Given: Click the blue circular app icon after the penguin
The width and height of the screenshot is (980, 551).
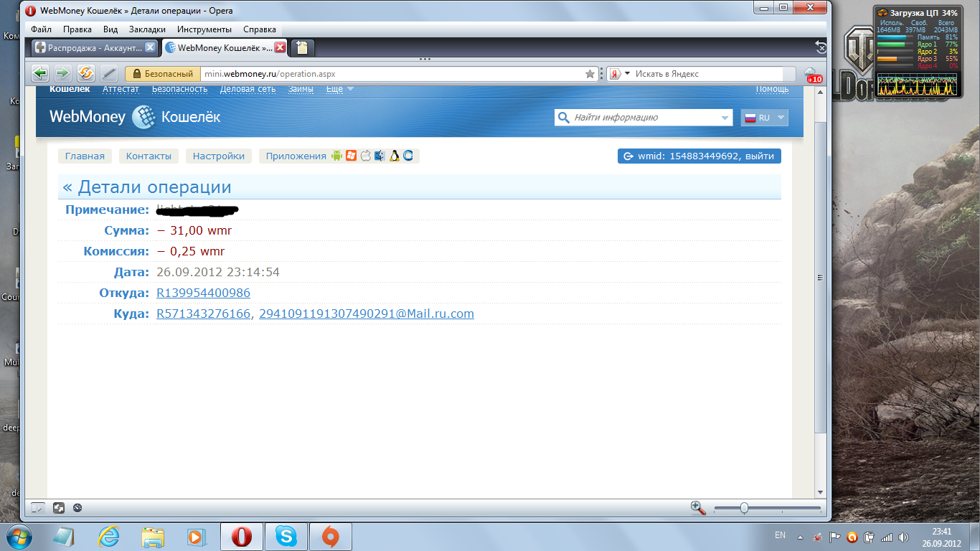Looking at the screenshot, I should tap(408, 156).
